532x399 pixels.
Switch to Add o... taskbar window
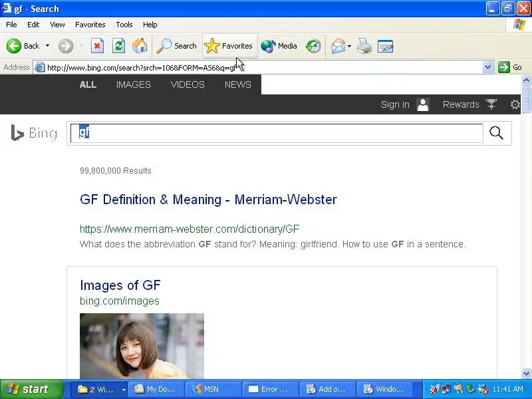coord(327,389)
